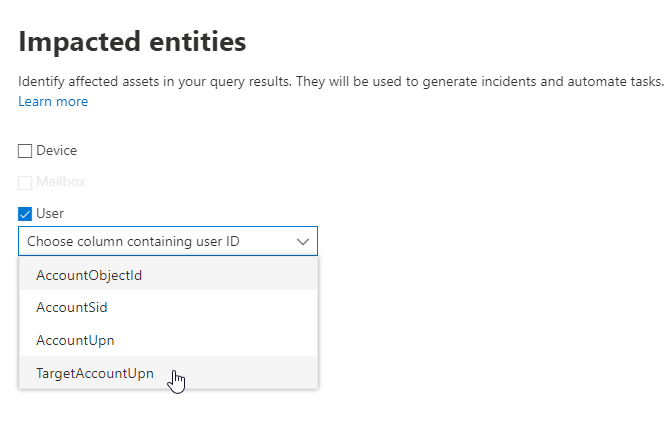Select the TargetAccountUpn entry
Image resolution: width=672 pixels, height=422 pixels.
95,372
